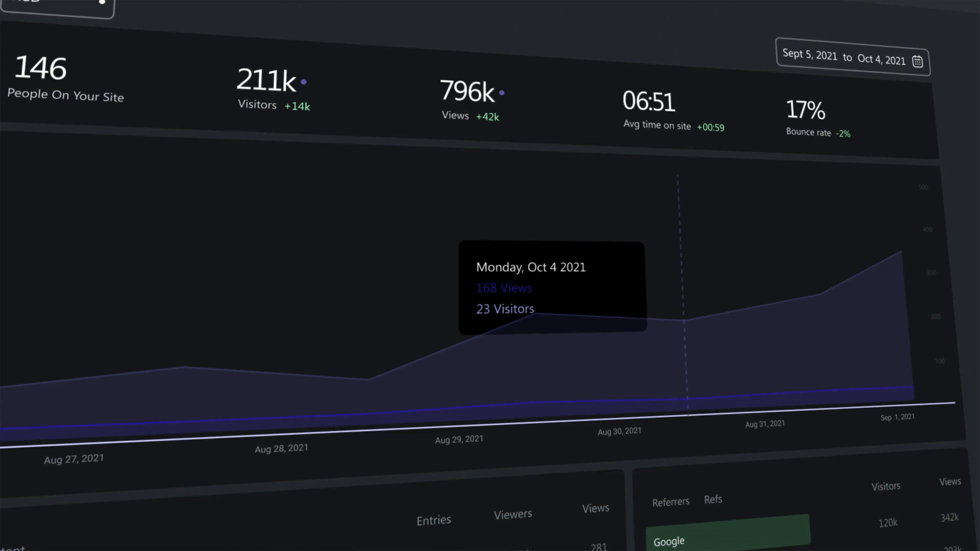Image resolution: width=980 pixels, height=551 pixels.
Task: Click the Aug 31, 2021 axis label
Action: coord(765,424)
